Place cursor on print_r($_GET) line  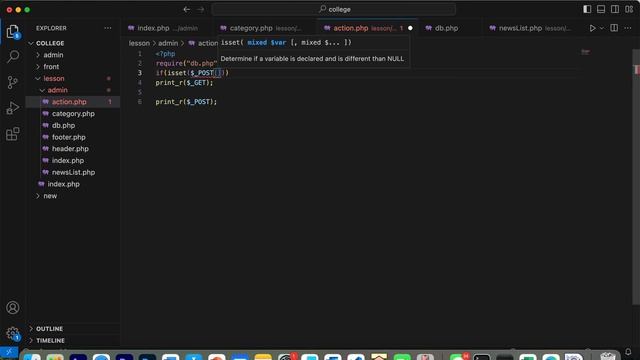coord(184,83)
